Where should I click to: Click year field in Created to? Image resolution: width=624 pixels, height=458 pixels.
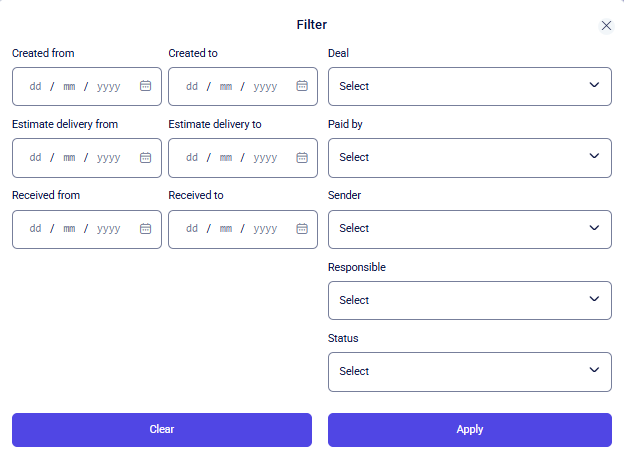click(x=265, y=86)
